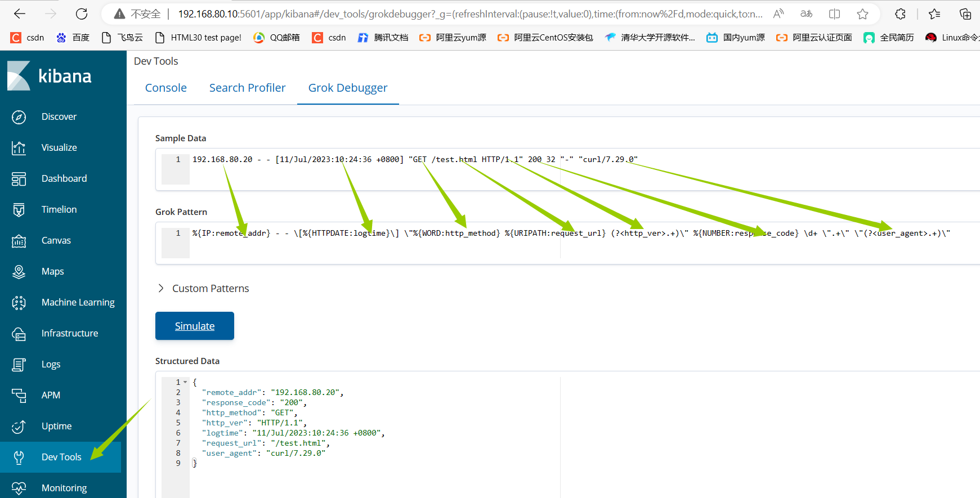
Task: Open the 阿里云CentOS安装包 bookmark
Action: pyautogui.click(x=545, y=38)
